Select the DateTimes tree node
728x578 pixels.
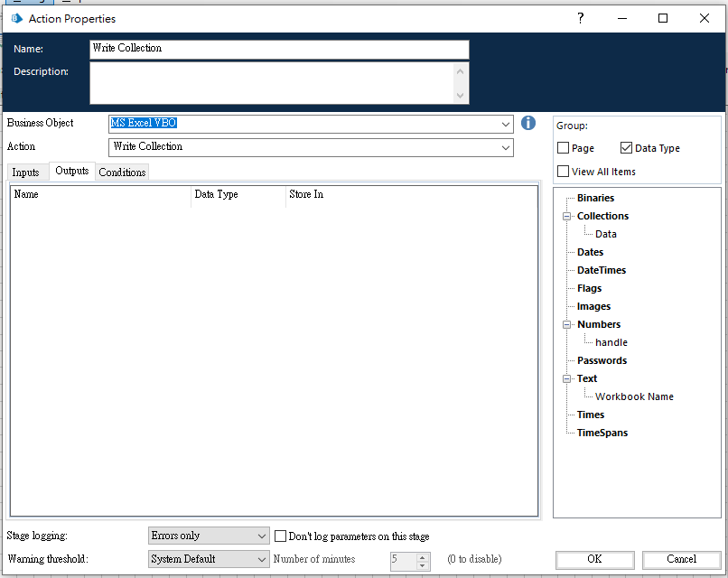tap(602, 270)
